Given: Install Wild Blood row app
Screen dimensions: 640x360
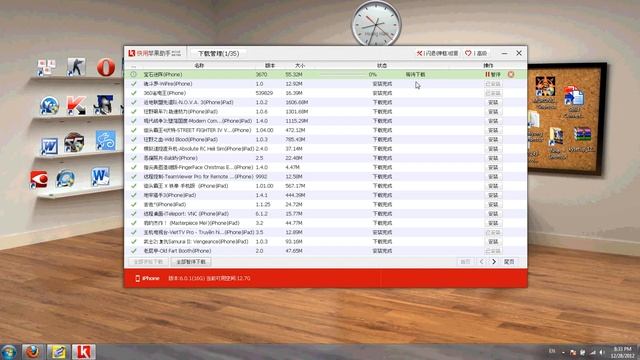Looking at the screenshot, I should [493, 140].
